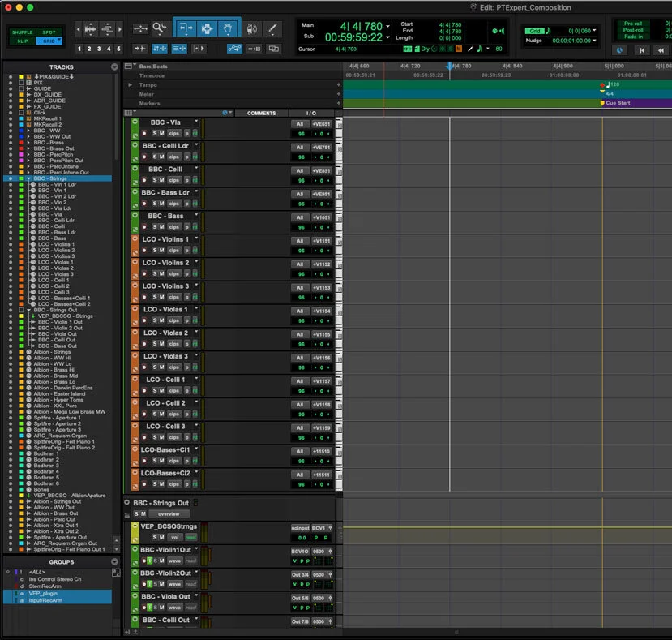The image size is (672, 640).
Task: Pick the Pencil tool
Action: [272, 27]
